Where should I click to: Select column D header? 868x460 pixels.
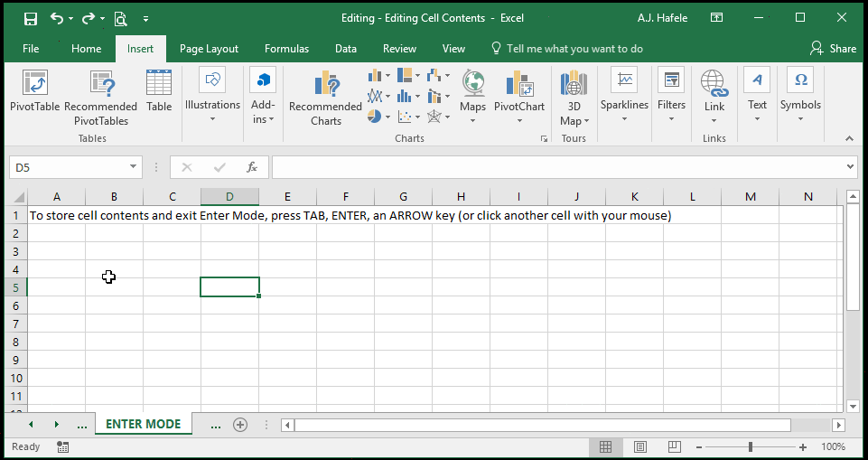pos(229,196)
